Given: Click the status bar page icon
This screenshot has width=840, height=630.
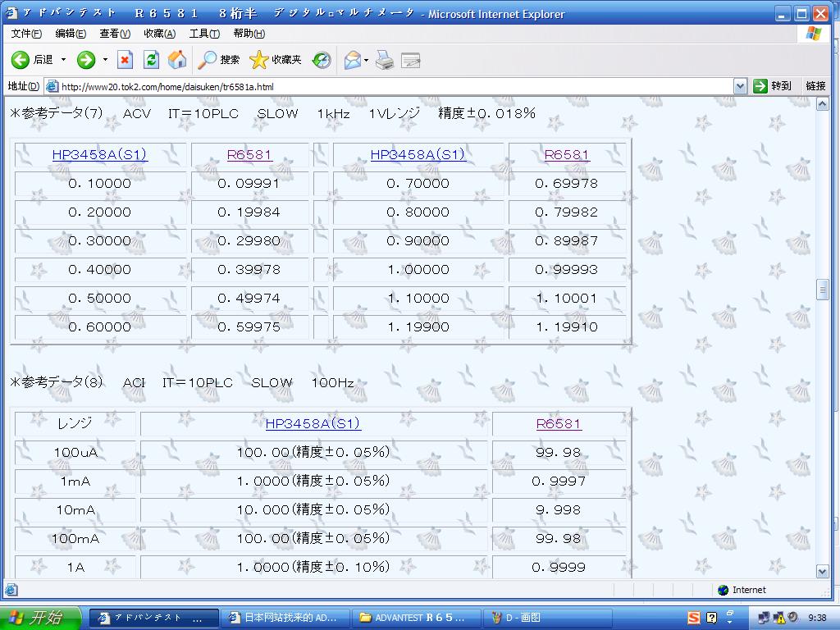Looking at the screenshot, I should click(11, 590).
